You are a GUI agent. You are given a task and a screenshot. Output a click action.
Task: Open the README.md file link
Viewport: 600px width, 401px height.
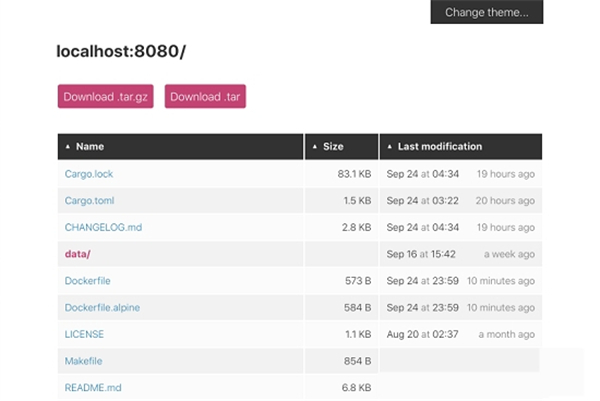(x=93, y=387)
